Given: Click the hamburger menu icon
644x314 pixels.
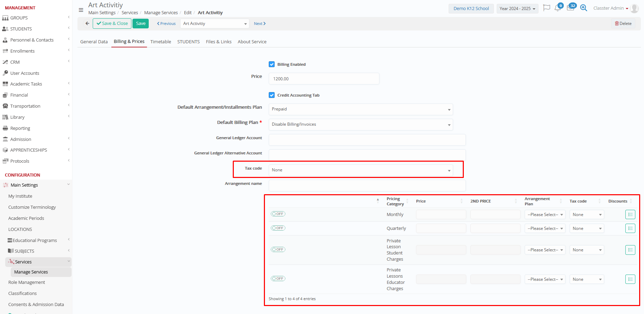Looking at the screenshot, I should pos(81,10).
